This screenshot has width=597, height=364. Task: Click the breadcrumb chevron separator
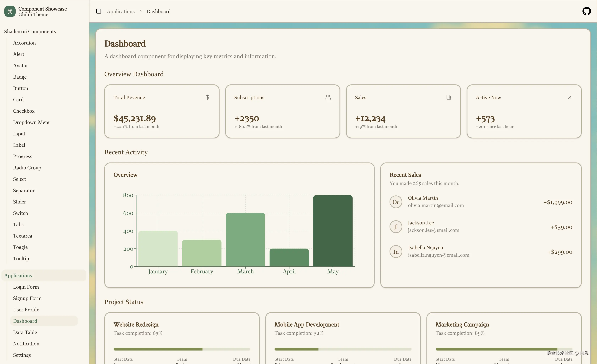click(141, 11)
